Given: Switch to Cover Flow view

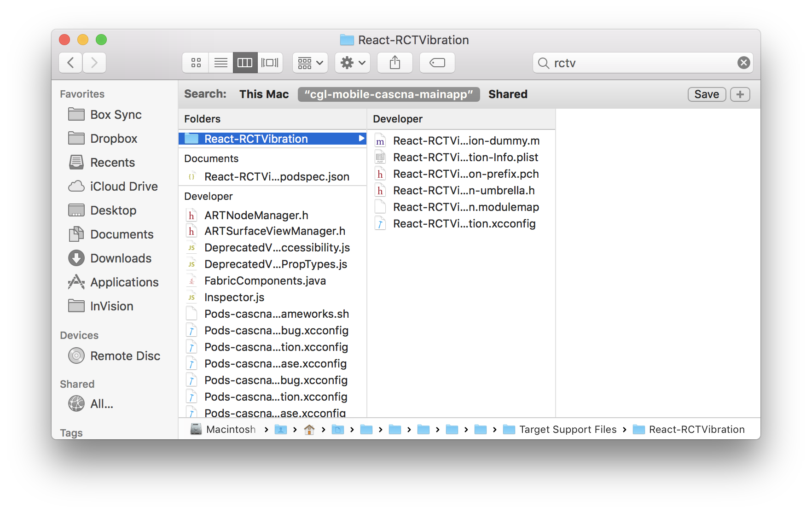Looking at the screenshot, I should coord(270,63).
